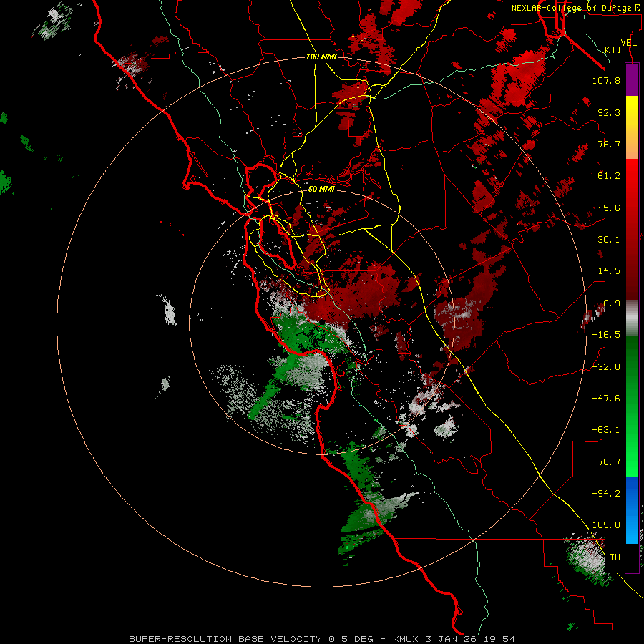Click the Super-Resolution Base Velocity caption
Viewport: 644px width, 644px height.
[x=321, y=639]
